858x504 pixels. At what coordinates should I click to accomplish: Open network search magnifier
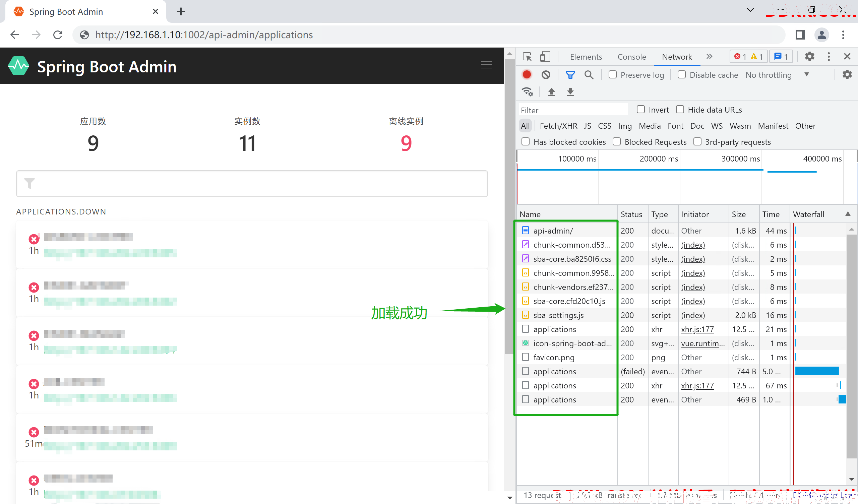coord(589,75)
